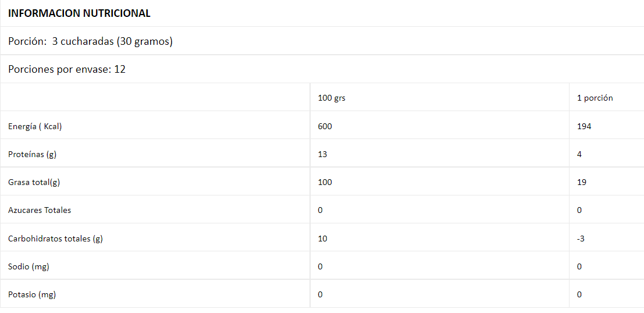The width and height of the screenshot is (644, 313).
Task: Select the Grasa total(g) label
Action: click(x=34, y=182)
